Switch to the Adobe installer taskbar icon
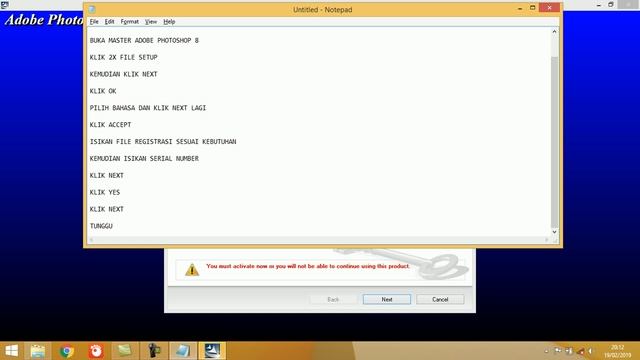This screenshot has height=360, width=640. click(x=212, y=351)
